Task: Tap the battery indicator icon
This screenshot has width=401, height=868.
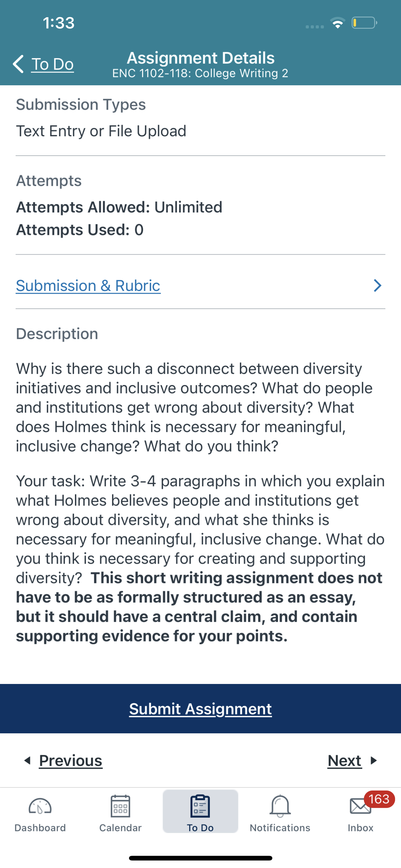Action: click(364, 23)
